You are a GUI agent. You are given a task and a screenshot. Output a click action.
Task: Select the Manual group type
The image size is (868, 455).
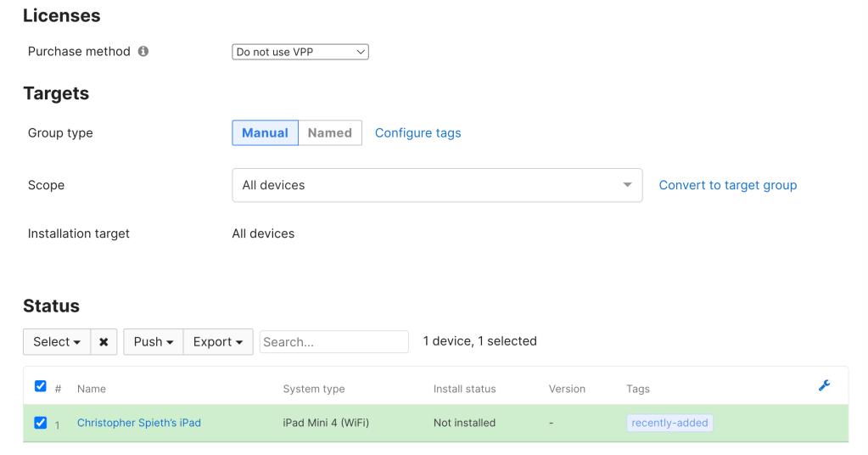coord(265,133)
